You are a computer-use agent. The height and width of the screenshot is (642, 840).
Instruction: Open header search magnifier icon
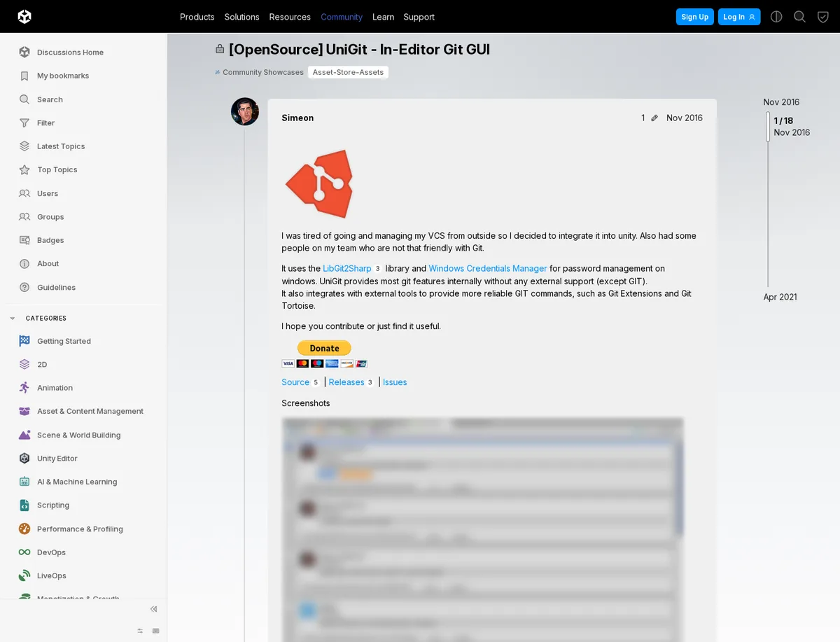point(799,17)
